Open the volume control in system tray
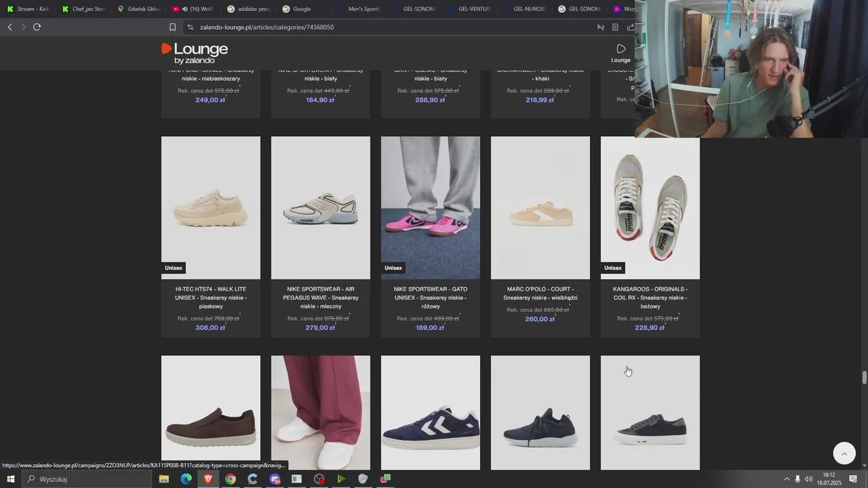Viewport: 868px width, 488px height. pyautogui.click(x=808, y=479)
